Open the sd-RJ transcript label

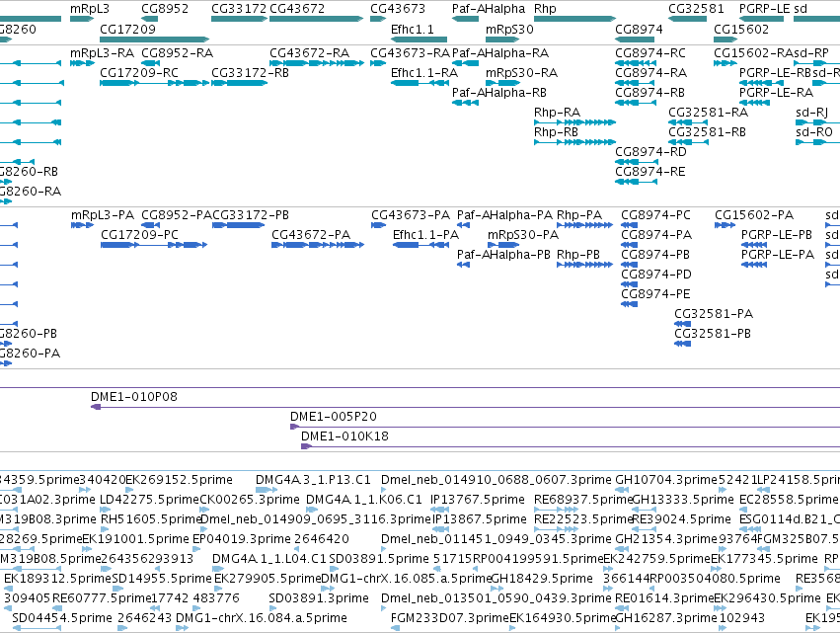click(x=811, y=113)
